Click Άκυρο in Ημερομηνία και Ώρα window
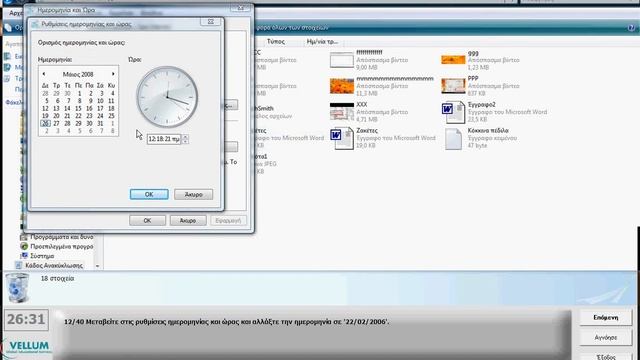Viewport: 640px width, 360px height. (188, 220)
